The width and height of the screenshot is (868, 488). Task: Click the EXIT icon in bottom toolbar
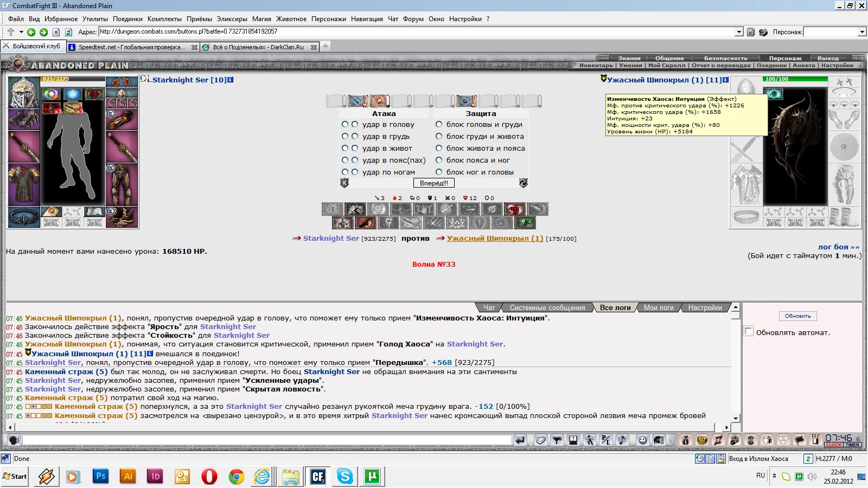tap(816, 440)
